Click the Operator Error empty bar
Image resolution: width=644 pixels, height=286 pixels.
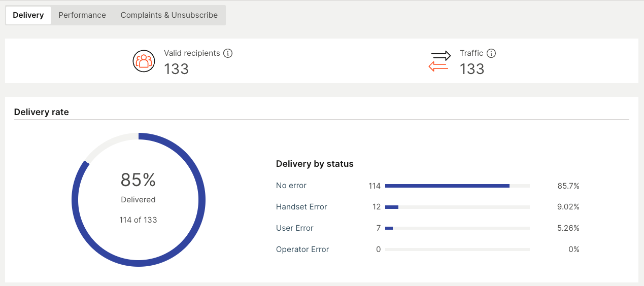[457, 249]
